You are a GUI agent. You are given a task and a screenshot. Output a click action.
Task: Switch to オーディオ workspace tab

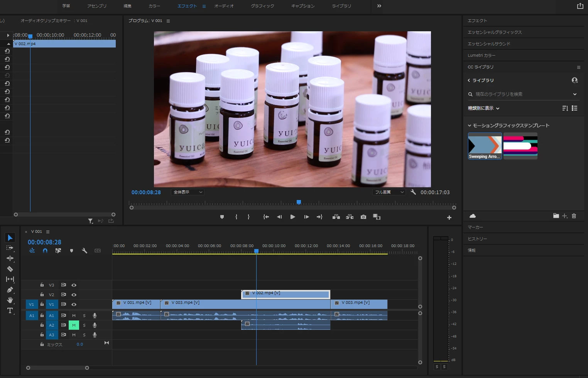[224, 6]
